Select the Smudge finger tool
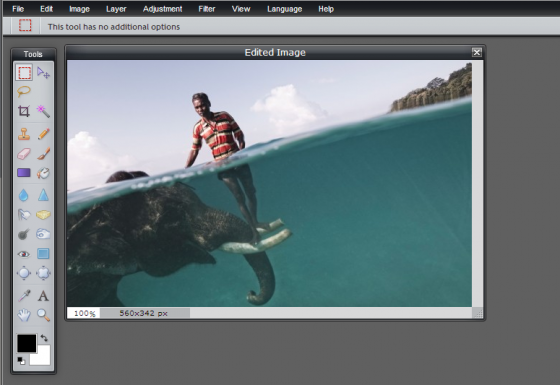 point(24,215)
